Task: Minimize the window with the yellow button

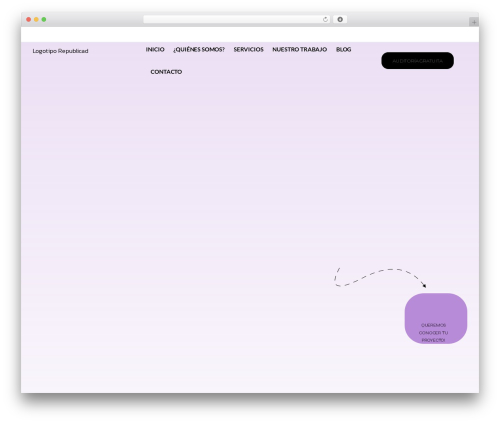Action: pos(36,20)
